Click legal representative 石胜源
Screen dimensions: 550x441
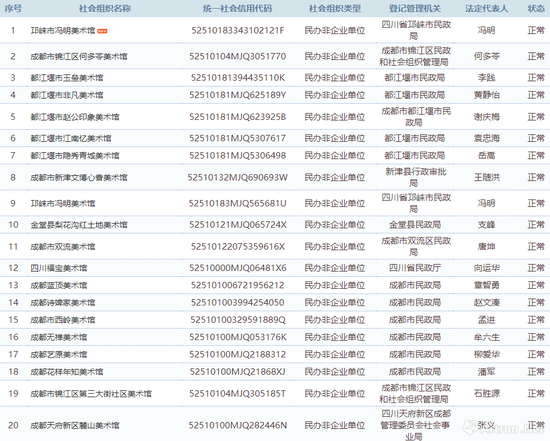487,394
